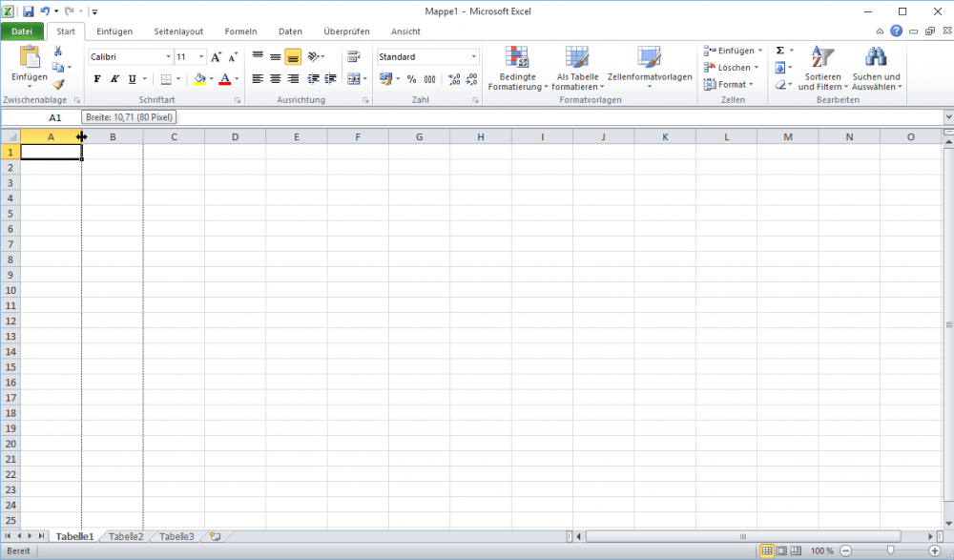Click the font color A icon

click(224, 78)
